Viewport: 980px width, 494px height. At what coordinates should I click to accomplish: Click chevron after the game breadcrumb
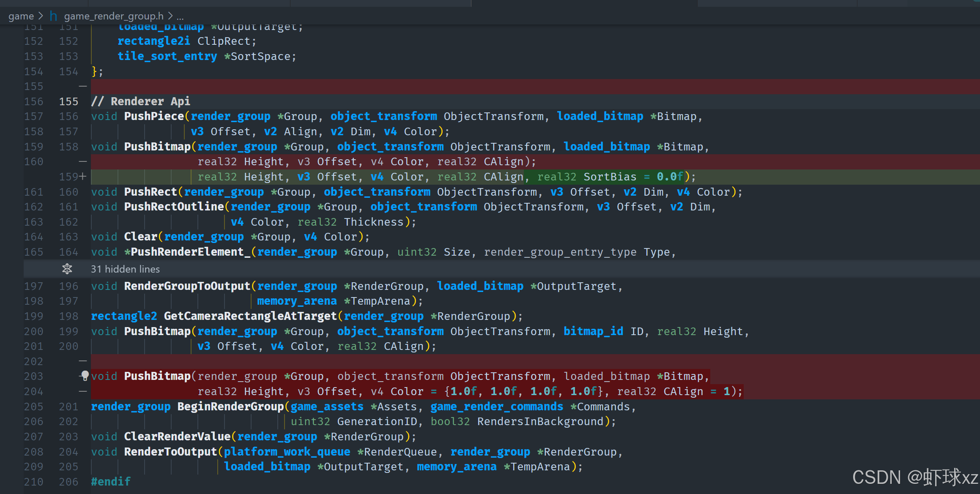click(x=41, y=16)
